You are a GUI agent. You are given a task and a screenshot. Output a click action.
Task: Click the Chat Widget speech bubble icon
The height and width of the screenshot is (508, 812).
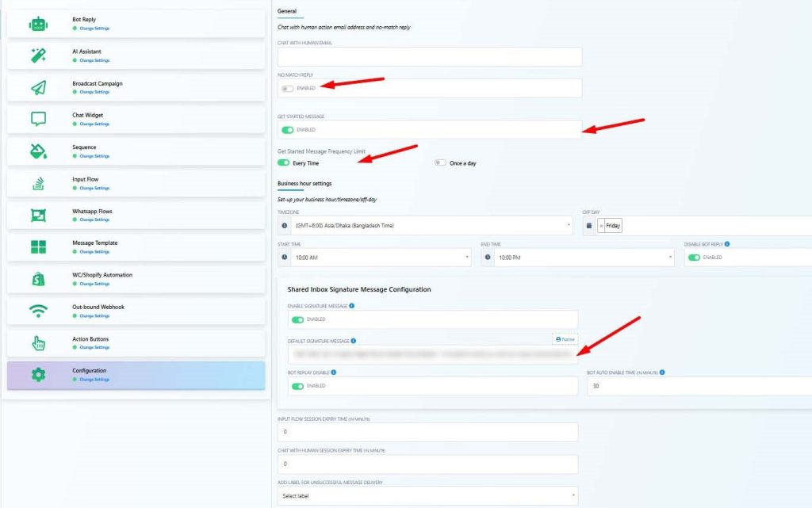[38, 119]
